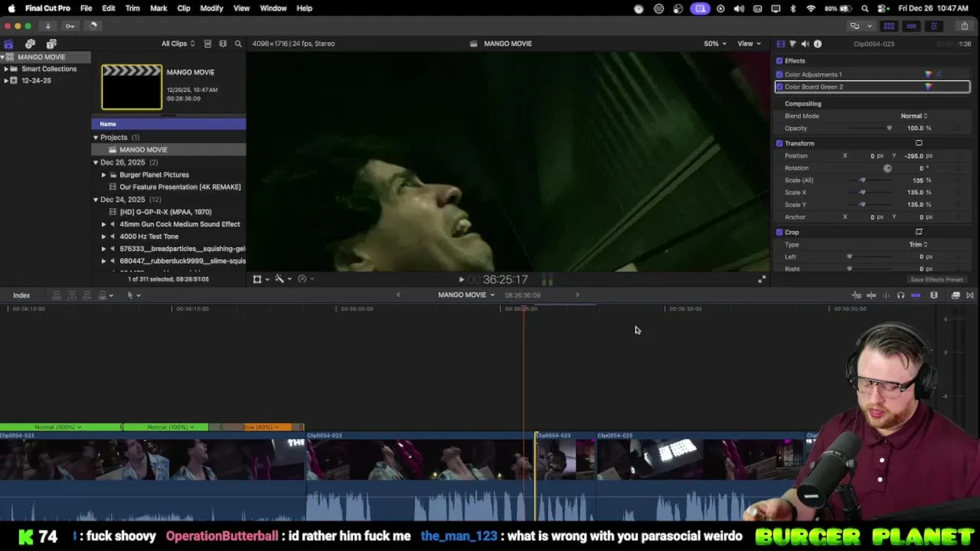This screenshot has width=980, height=551.
Task: Open the Transitions browser icon
Action: pos(970,295)
